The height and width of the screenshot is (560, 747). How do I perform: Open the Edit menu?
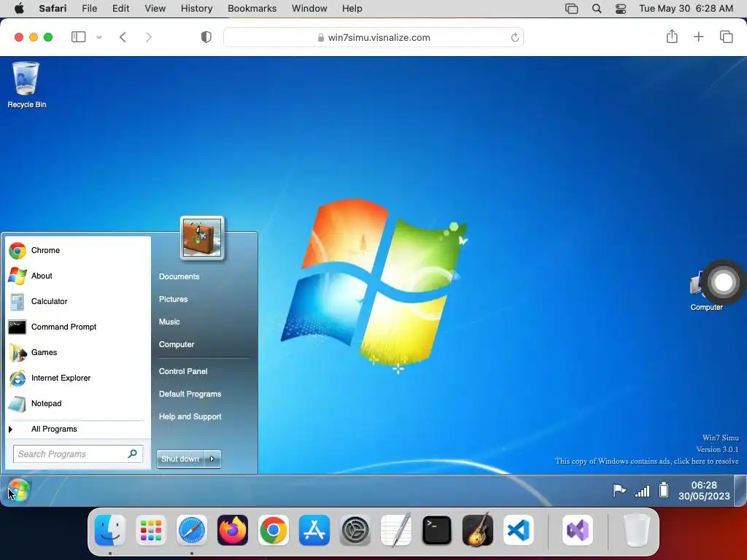point(120,9)
